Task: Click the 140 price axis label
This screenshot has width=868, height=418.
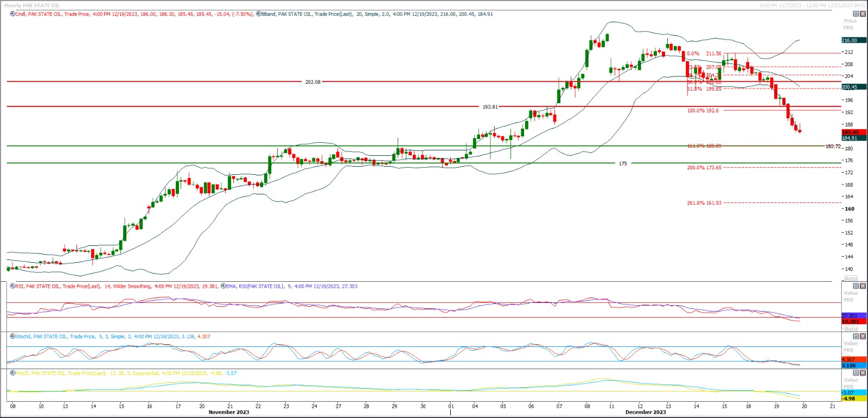Action: (849, 269)
